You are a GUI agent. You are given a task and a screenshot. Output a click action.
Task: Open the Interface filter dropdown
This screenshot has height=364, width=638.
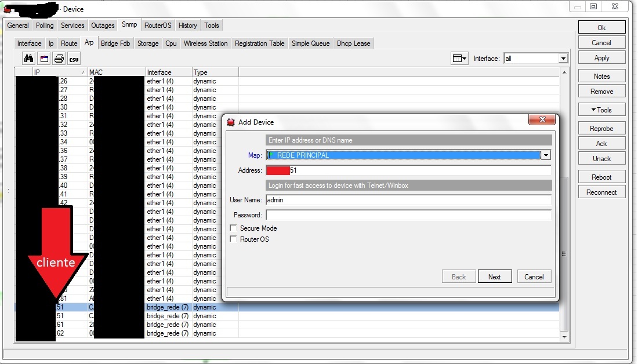pos(563,59)
